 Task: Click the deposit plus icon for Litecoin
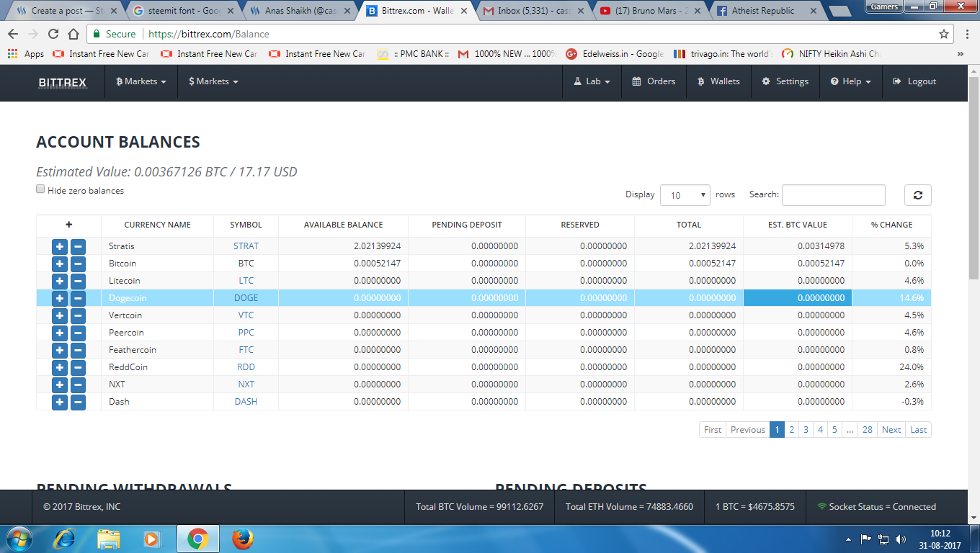[x=60, y=281]
